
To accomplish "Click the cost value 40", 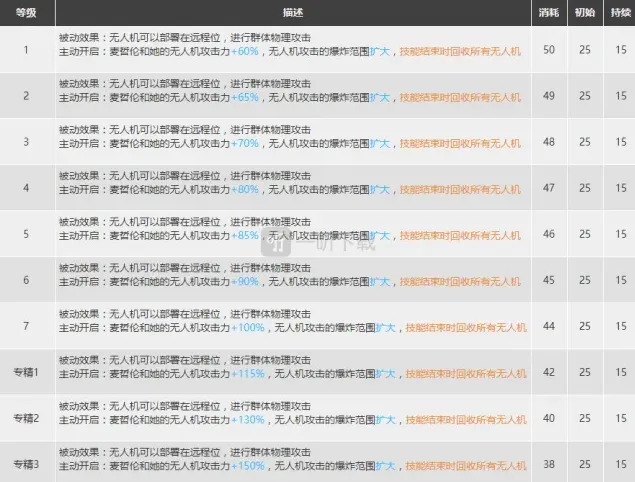I will click(549, 418).
